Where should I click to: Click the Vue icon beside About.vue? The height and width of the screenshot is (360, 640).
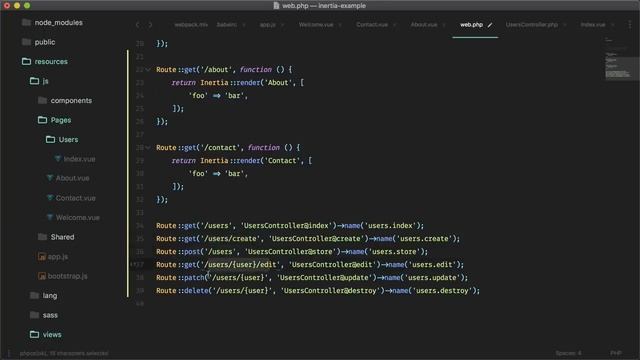(x=50, y=178)
